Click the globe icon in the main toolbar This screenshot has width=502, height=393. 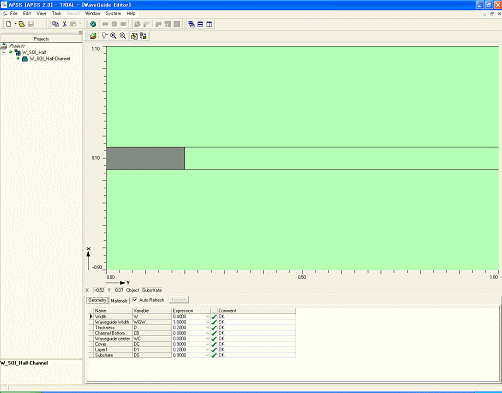pos(93,24)
